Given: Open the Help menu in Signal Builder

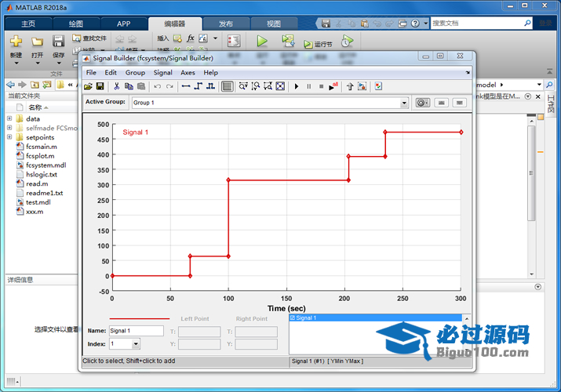Looking at the screenshot, I should 211,73.
